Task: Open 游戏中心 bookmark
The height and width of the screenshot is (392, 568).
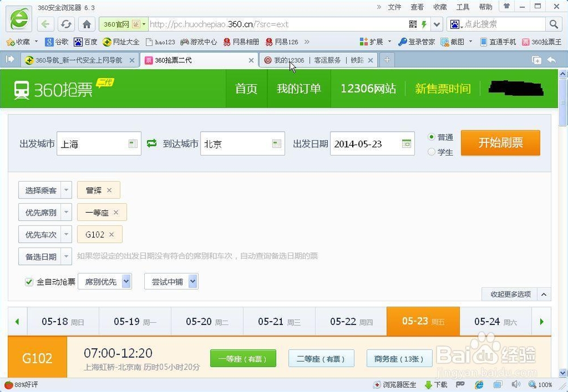Action: coord(198,42)
